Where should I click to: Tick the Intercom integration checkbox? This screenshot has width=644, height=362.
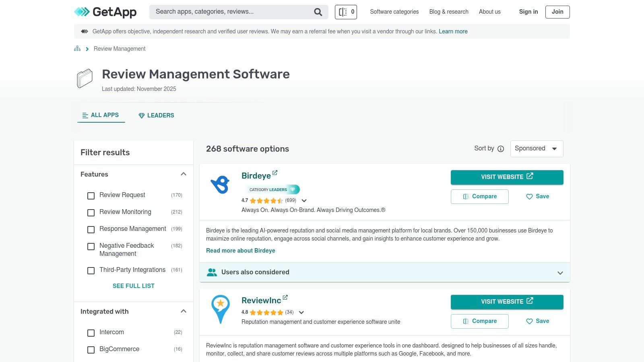tap(91, 333)
